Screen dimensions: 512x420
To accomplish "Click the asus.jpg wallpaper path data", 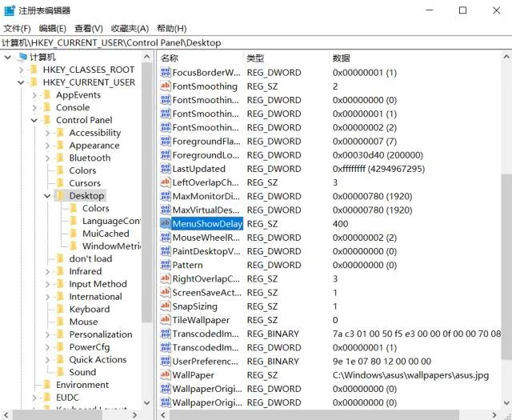I will tap(410, 375).
